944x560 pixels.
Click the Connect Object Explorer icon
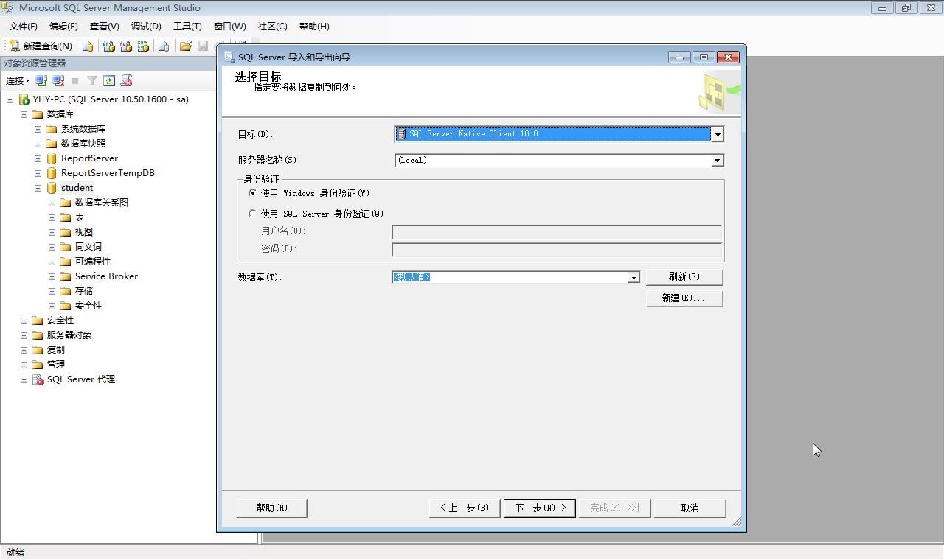click(x=41, y=80)
